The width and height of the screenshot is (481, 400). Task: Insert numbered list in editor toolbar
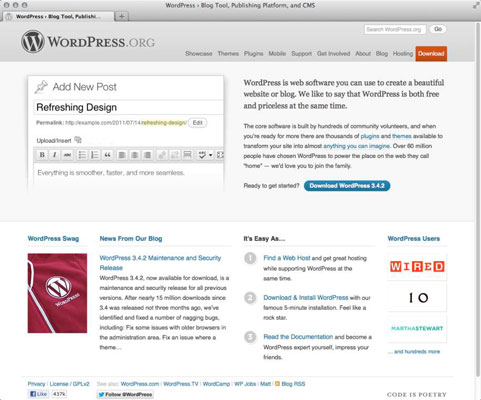pos(95,155)
